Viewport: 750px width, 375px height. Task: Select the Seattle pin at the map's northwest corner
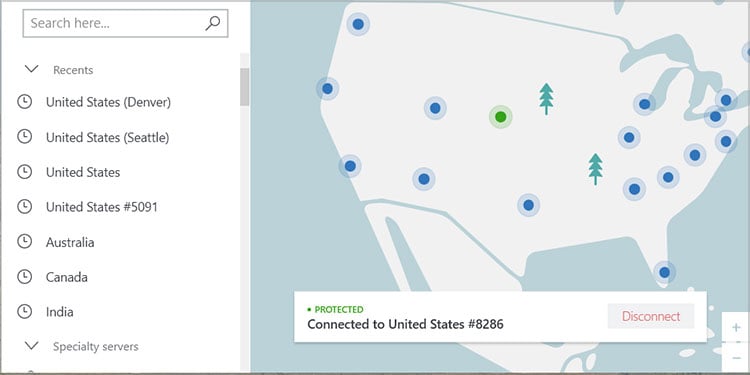coord(358,24)
